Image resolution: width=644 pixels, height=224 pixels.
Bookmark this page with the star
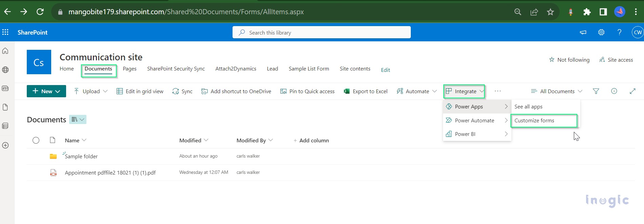click(550, 12)
